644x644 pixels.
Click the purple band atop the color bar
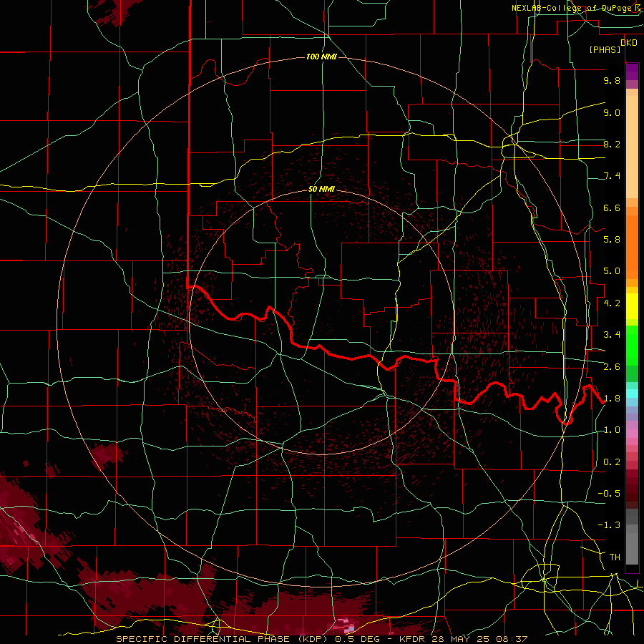(632, 72)
